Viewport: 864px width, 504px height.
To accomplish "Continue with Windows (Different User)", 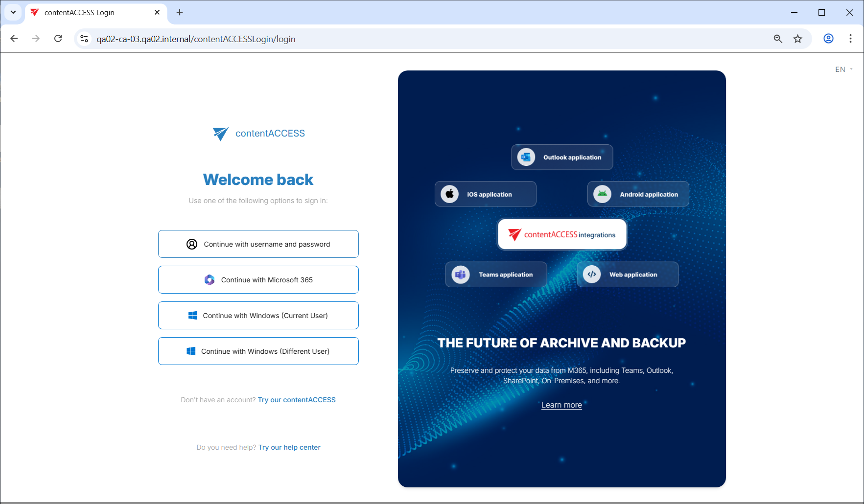I will coord(258,351).
